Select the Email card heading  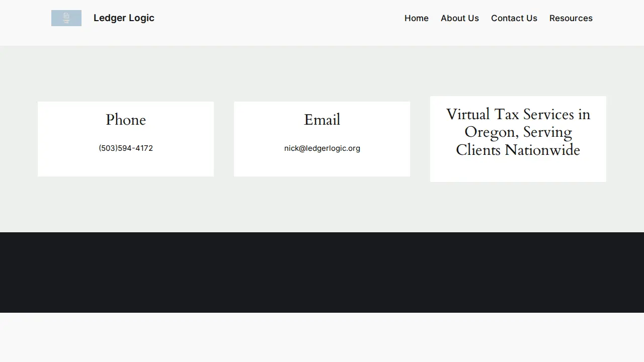[322, 120]
